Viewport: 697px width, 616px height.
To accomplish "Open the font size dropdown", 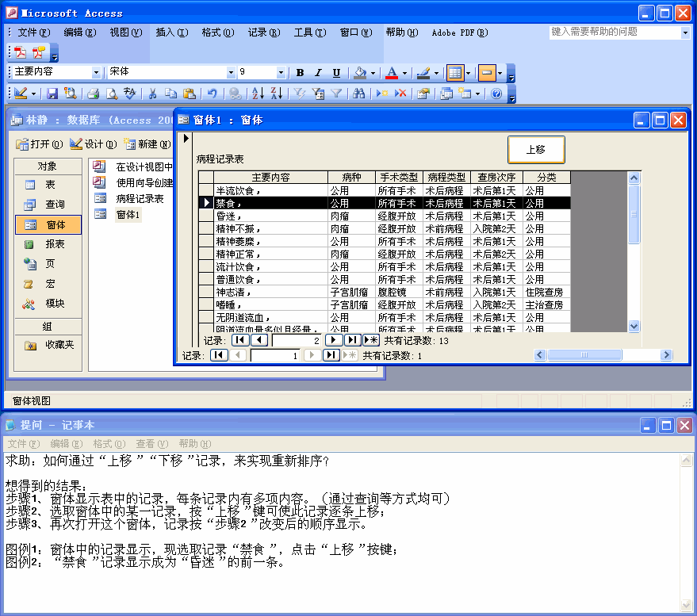I will tap(281, 73).
